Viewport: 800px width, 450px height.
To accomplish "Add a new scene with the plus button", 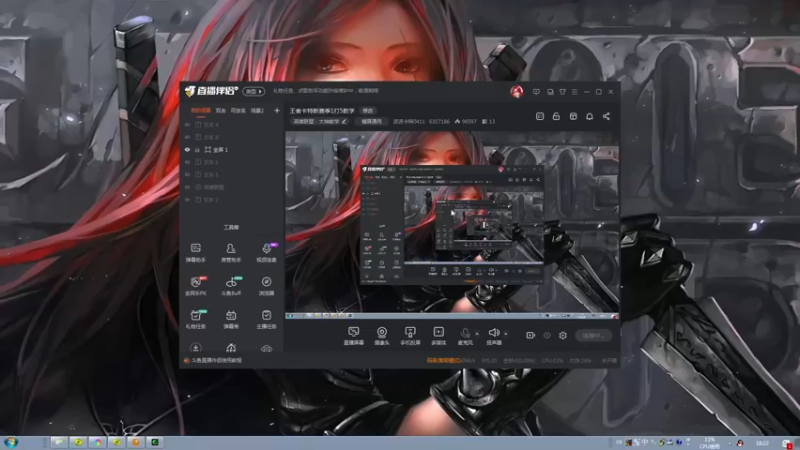I will pos(277,110).
